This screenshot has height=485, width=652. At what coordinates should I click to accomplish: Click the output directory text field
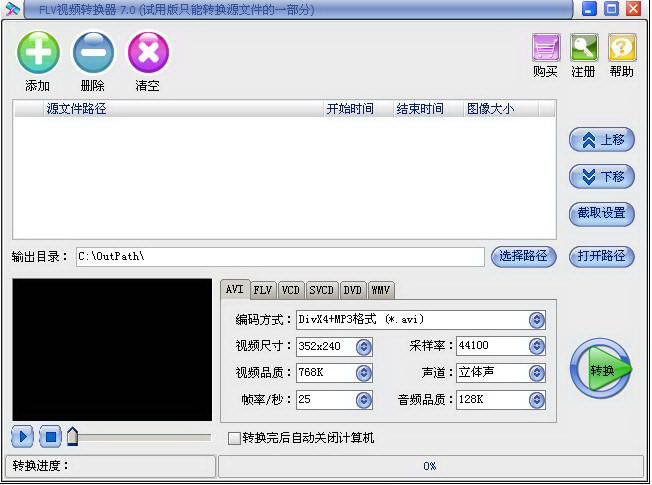point(280,257)
